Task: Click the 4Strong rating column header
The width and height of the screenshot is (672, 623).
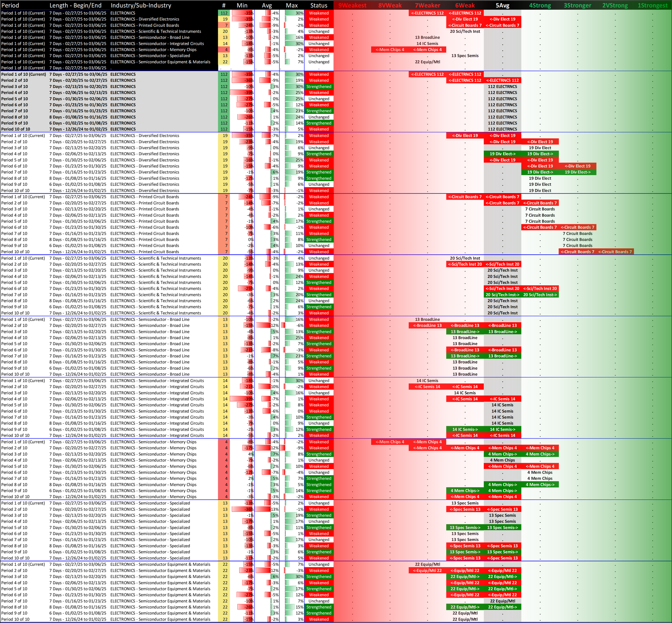Action: (540, 5)
